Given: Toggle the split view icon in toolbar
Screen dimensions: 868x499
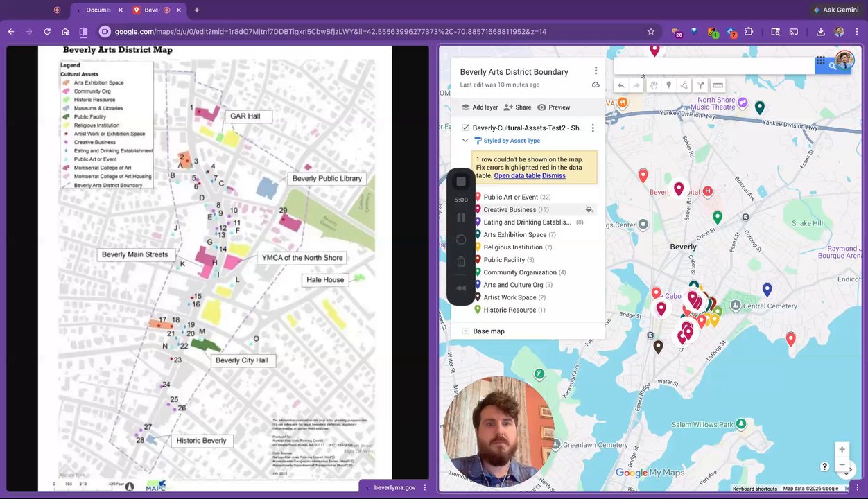Looking at the screenshot, I should click(x=83, y=31).
